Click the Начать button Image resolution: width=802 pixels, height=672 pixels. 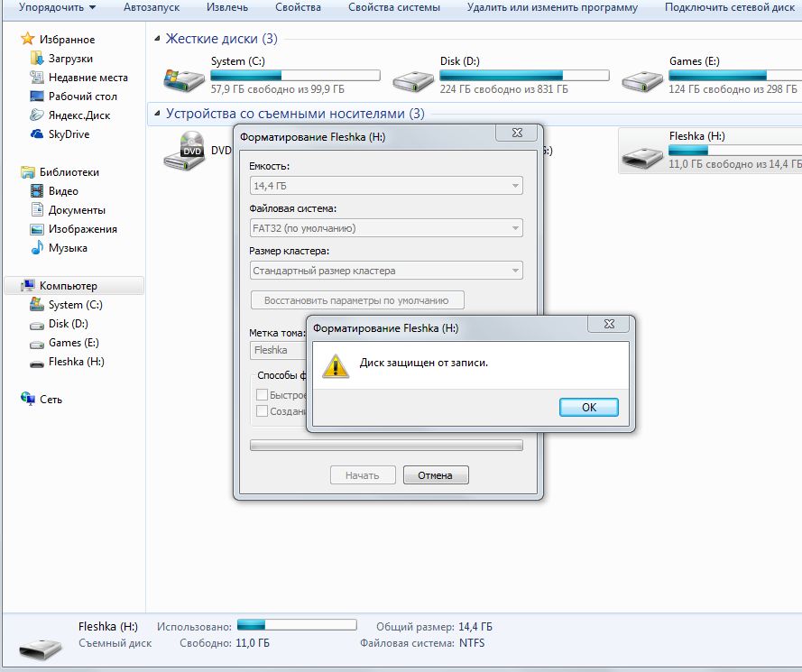[x=363, y=475]
